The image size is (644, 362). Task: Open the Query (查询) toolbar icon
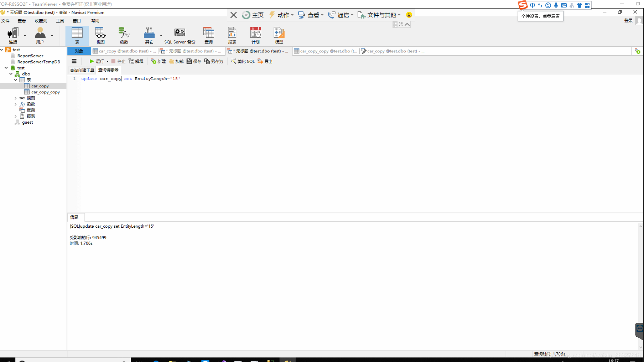(x=209, y=35)
